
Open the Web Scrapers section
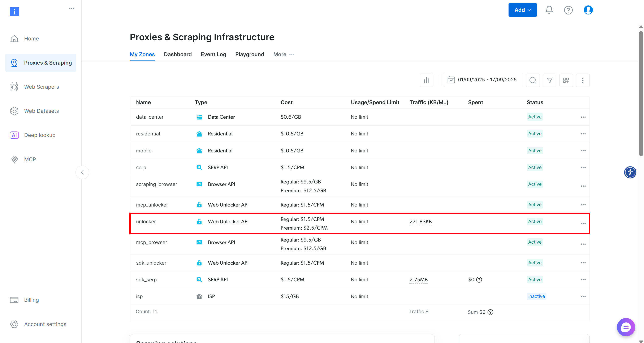[x=41, y=87]
